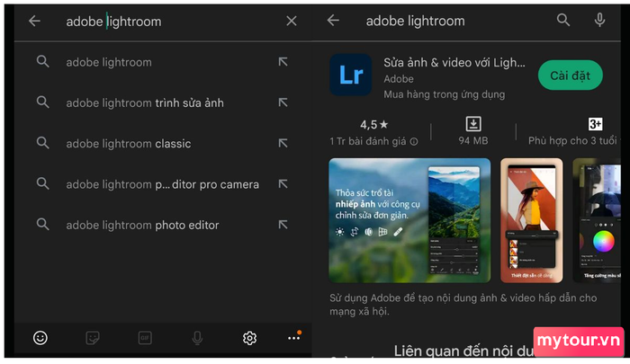Screen dimensions: 630x364
Task: Tap the 'Phù hợp cho 3 tuổi' label
Action: coord(572,141)
